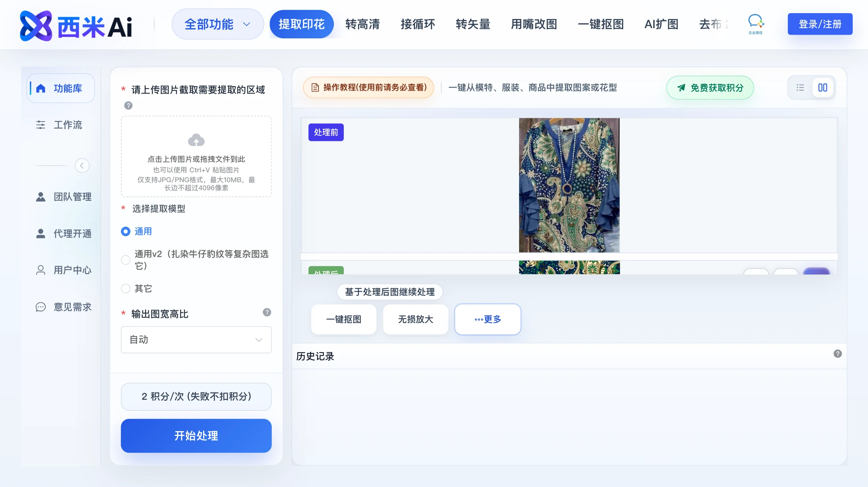Screen dimensions: 868x487
Task: Click the 工作流 sliders icon
Action: [x=41, y=125]
